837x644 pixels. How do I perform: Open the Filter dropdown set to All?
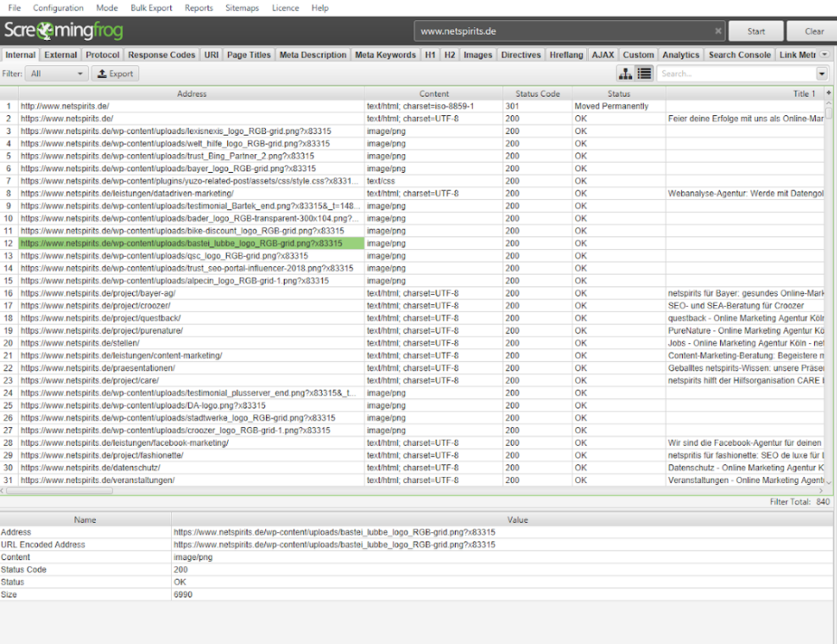tap(57, 74)
